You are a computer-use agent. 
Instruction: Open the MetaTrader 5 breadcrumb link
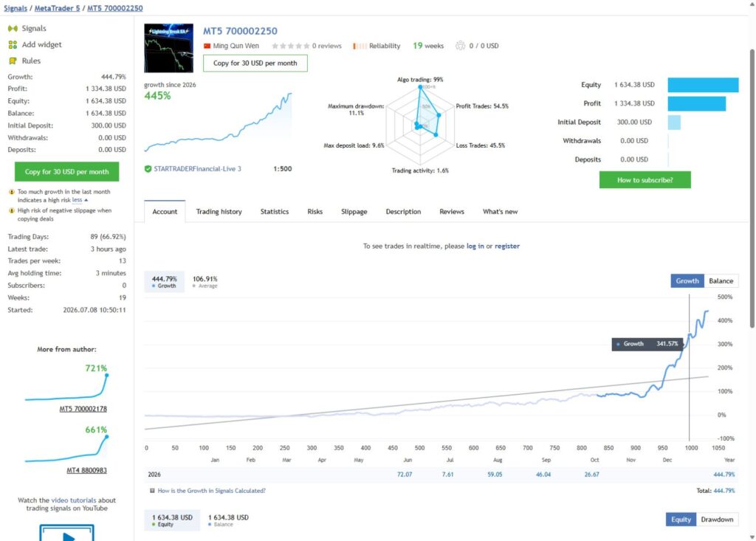(x=57, y=8)
